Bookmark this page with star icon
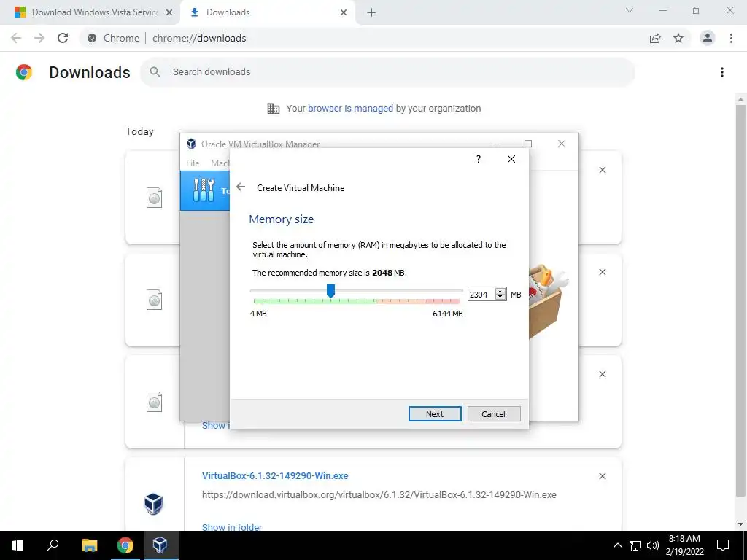 678,38
